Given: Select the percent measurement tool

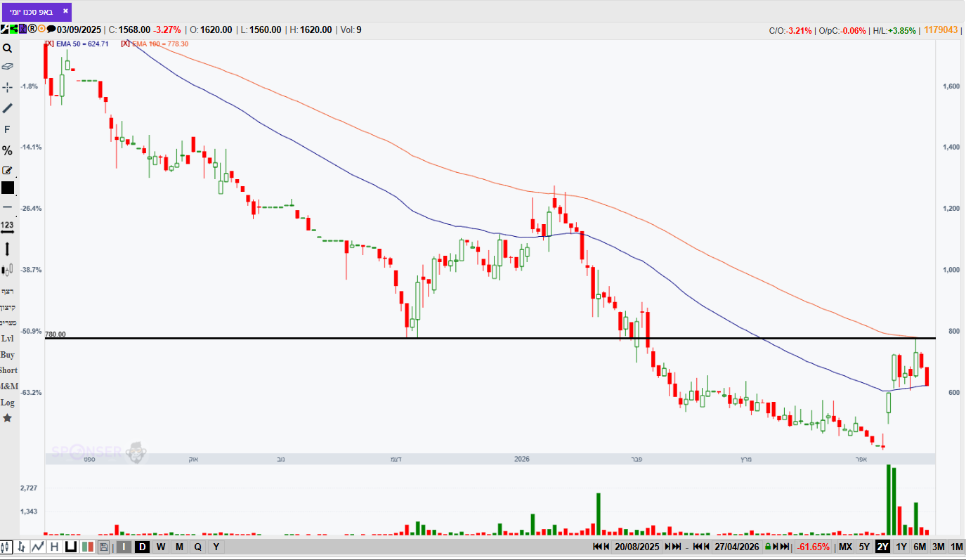Looking at the screenshot, I should click(x=7, y=150).
